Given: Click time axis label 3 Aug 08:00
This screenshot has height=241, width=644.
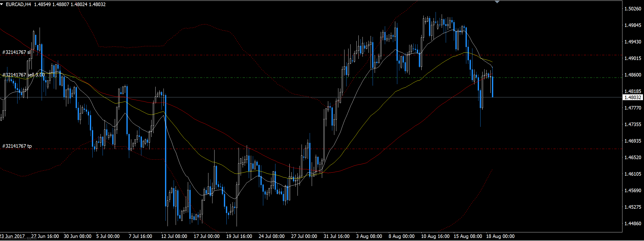Looking at the screenshot, I should click(369, 236).
